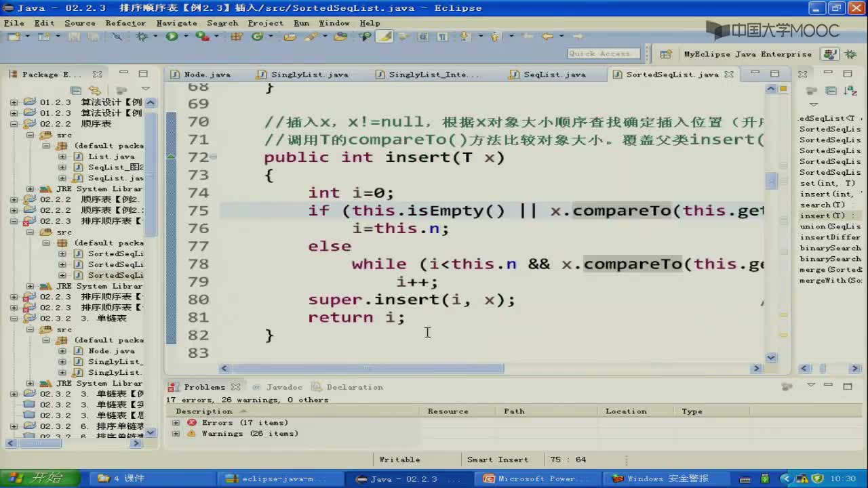Screen dimensions: 868x488
Task: Open the dropdown next to New icon
Action: click(x=27, y=37)
